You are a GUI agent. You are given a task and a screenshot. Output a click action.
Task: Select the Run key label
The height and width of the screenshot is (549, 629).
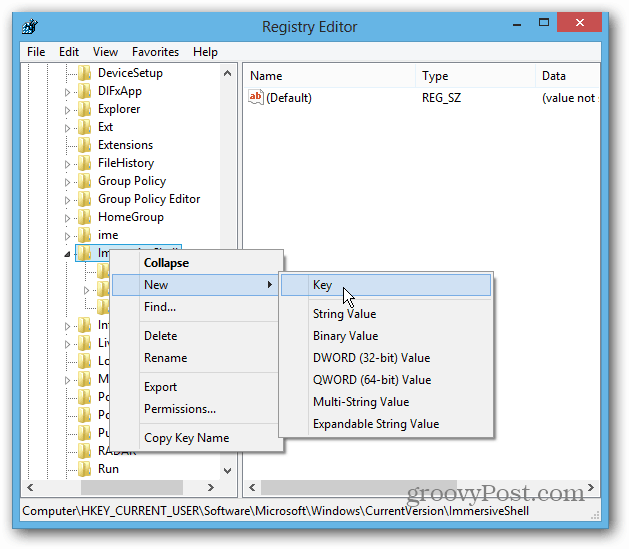(x=108, y=469)
